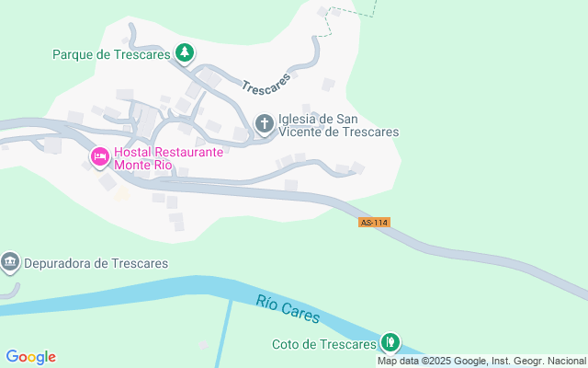Select the Parque de Trescares text label

111,55
